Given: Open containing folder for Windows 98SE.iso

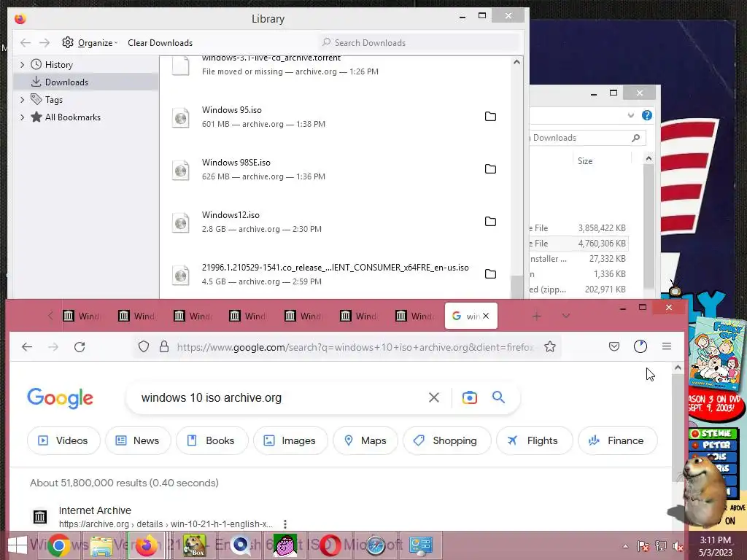Looking at the screenshot, I should [x=490, y=169].
